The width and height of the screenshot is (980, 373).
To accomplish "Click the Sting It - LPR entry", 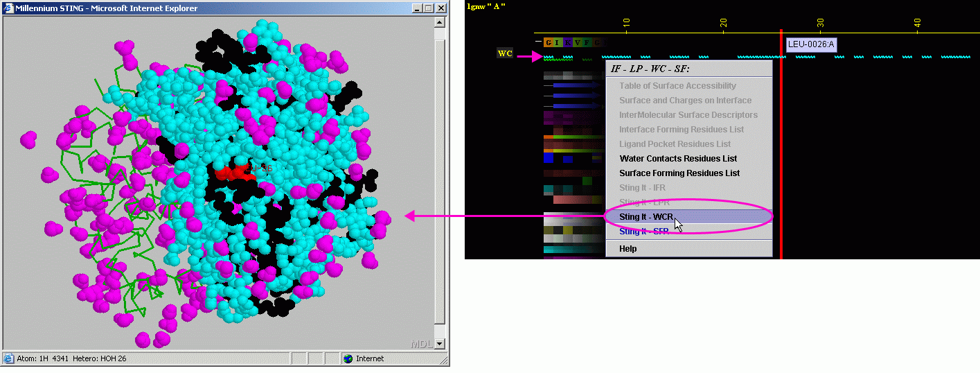I will [689, 202].
